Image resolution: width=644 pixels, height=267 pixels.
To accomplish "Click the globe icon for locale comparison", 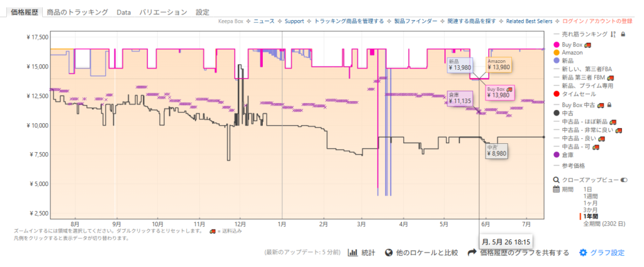I will (x=389, y=253).
